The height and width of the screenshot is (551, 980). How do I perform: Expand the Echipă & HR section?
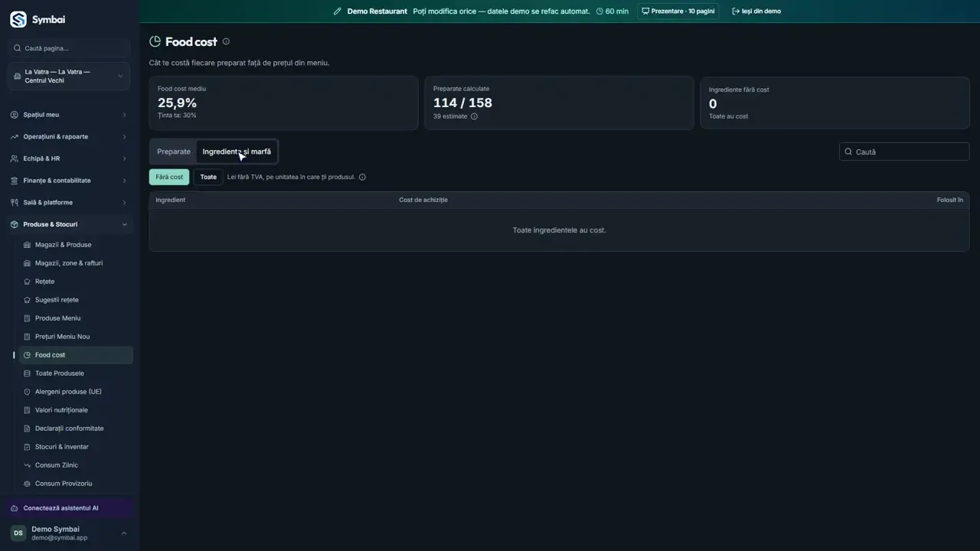[69, 158]
